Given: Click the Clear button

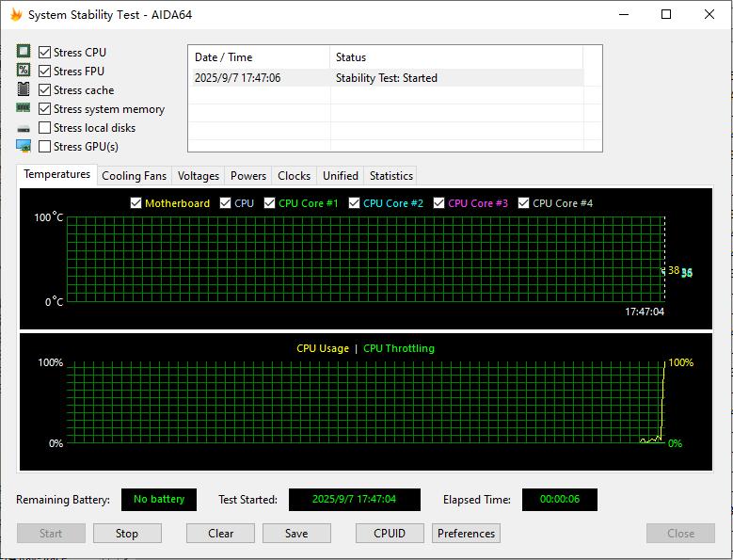Looking at the screenshot, I should coord(220,534).
